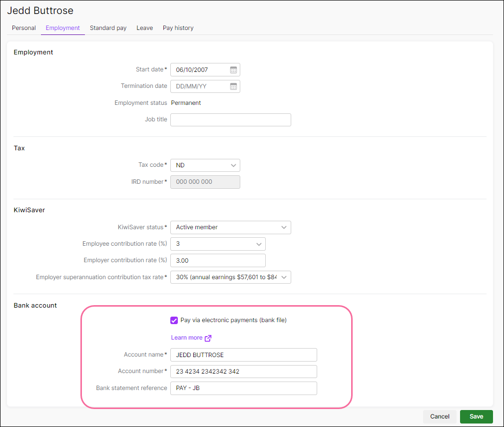Open the Standard pay tab
The height and width of the screenshot is (427, 504).
click(108, 28)
